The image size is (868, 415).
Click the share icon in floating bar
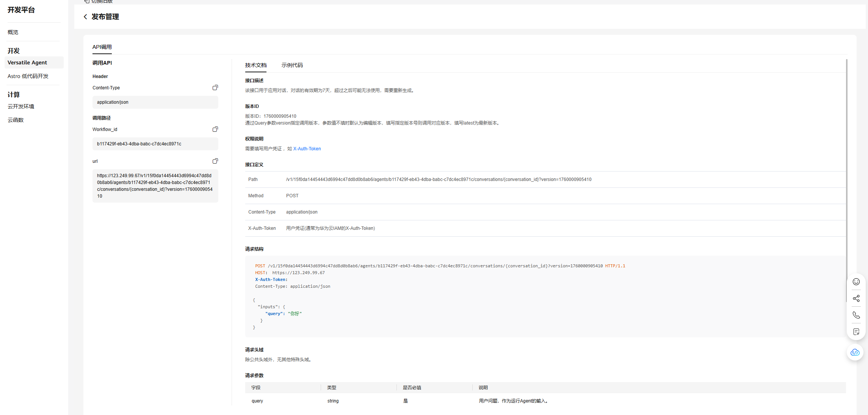click(x=856, y=298)
